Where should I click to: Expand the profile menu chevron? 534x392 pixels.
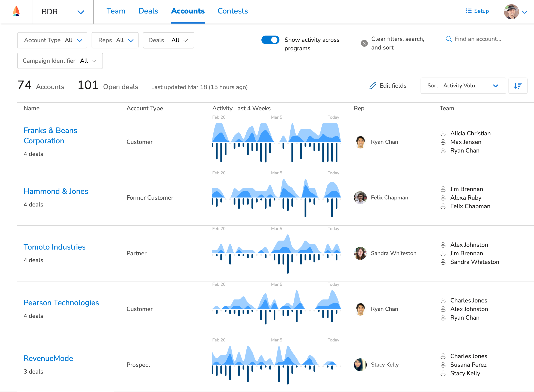pyautogui.click(x=525, y=12)
